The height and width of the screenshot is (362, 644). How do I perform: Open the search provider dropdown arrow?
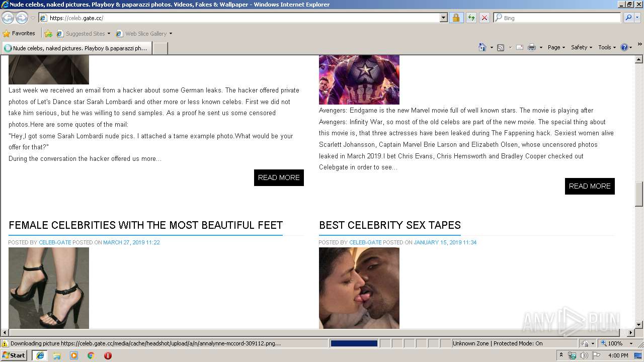[638, 18]
